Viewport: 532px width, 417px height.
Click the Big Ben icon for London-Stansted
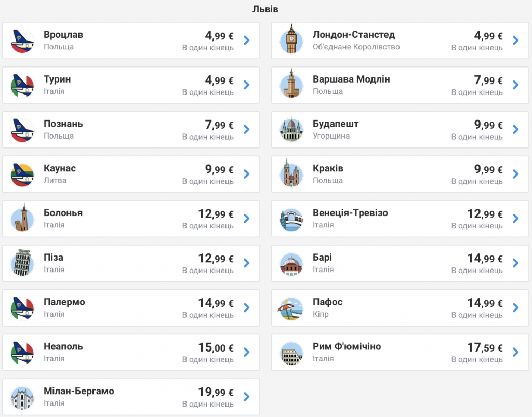click(291, 40)
